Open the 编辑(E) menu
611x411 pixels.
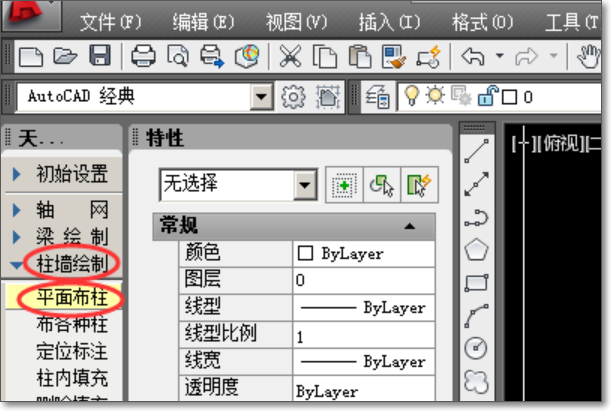(x=203, y=22)
